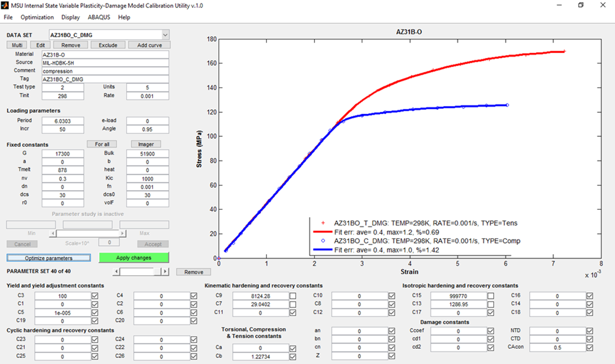Open the ABAQUS menu
This screenshot has height=364, width=615.
click(x=99, y=17)
